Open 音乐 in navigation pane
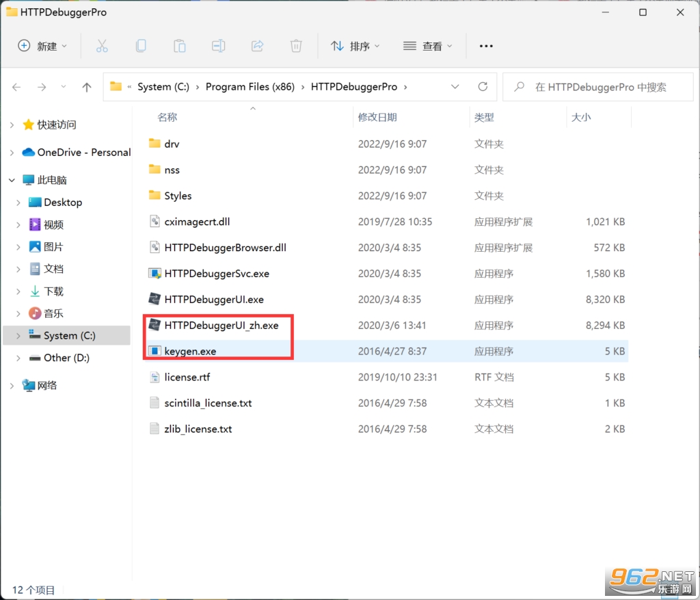 click(53, 313)
